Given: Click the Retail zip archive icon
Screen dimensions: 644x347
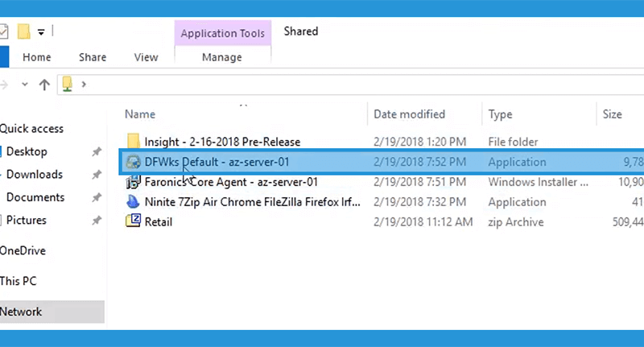Looking at the screenshot, I should pos(133,221).
